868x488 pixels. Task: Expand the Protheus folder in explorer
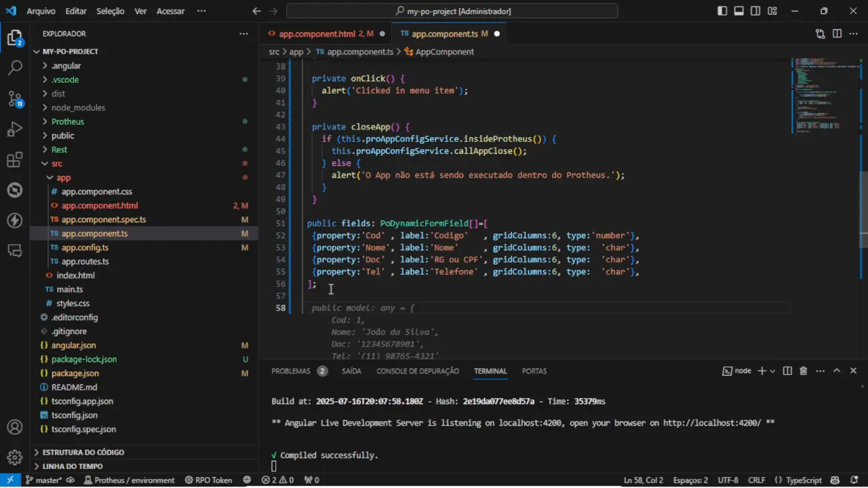click(67, 121)
